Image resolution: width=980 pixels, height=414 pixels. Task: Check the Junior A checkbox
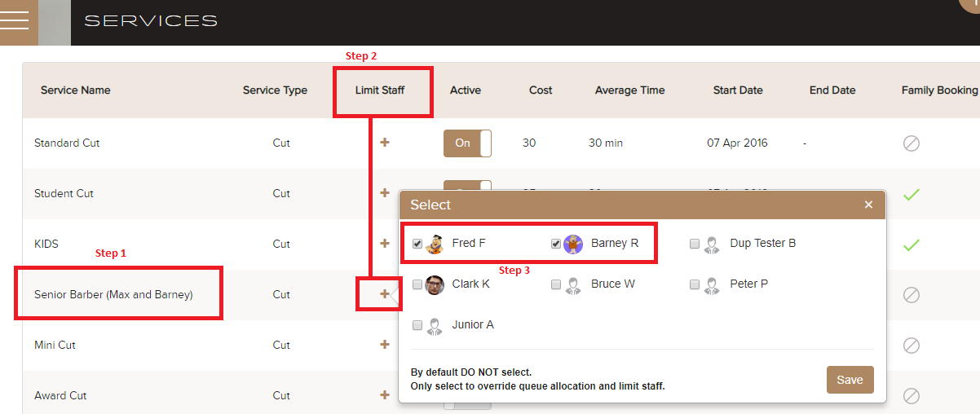(417, 325)
